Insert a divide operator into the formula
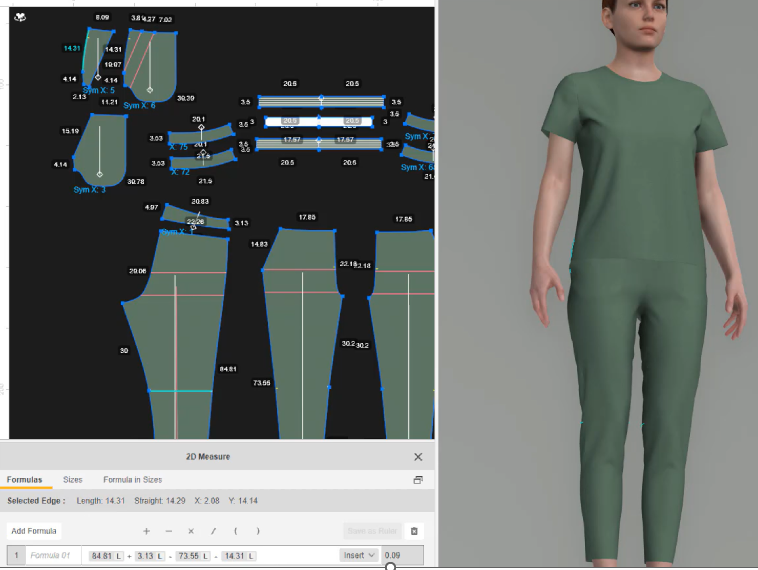This screenshot has width=758, height=570. point(213,531)
